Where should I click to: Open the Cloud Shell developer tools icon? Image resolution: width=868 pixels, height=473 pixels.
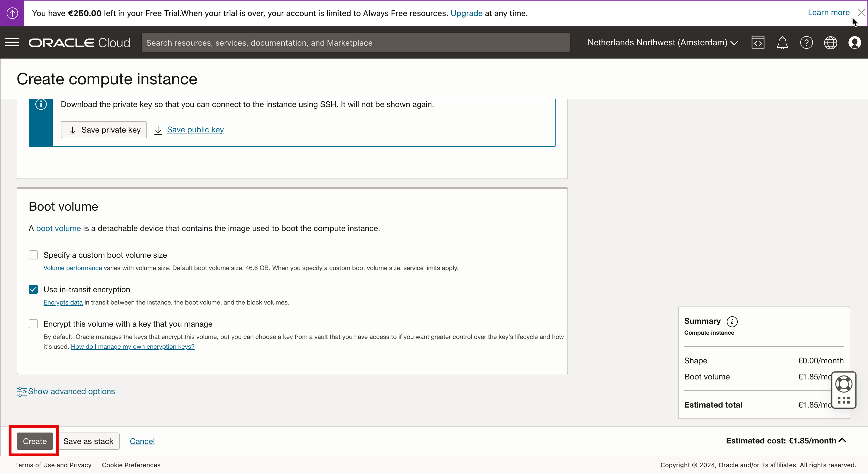pos(757,42)
